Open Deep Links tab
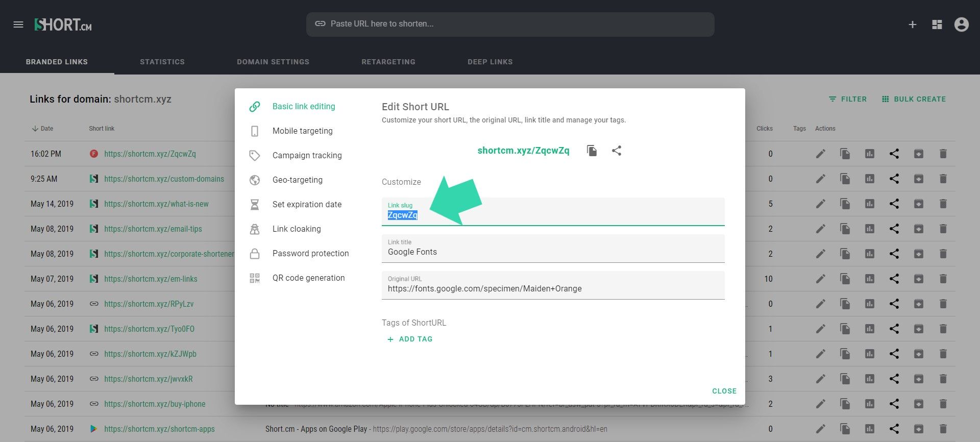 490,62
